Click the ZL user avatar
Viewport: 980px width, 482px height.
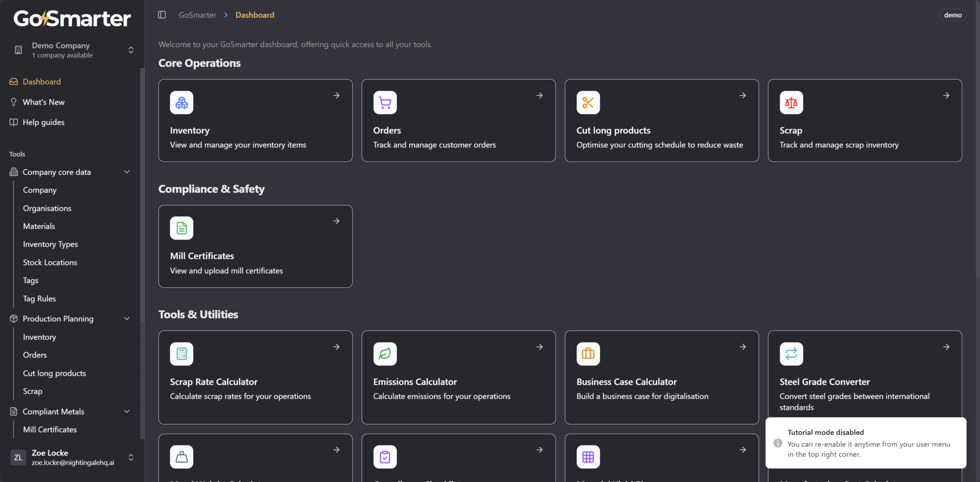pyautogui.click(x=18, y=457)
